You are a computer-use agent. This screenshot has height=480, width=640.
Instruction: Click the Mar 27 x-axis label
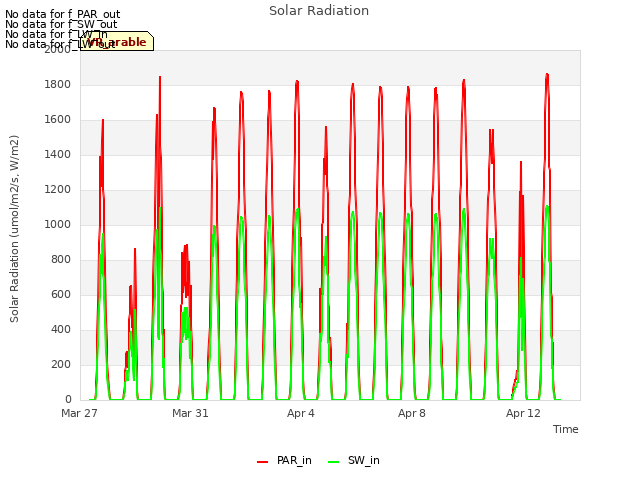(79, 413)
